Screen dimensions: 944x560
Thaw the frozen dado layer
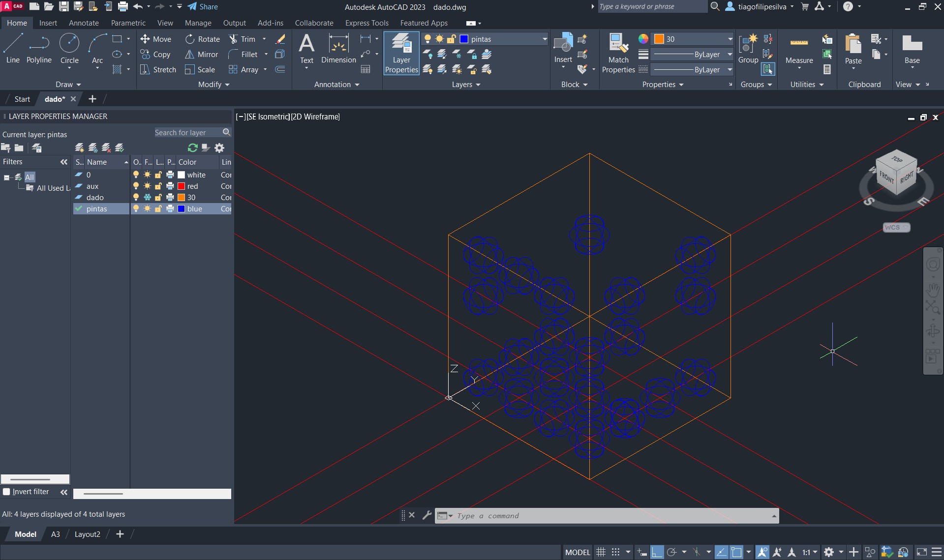click(x=147, y=198)
